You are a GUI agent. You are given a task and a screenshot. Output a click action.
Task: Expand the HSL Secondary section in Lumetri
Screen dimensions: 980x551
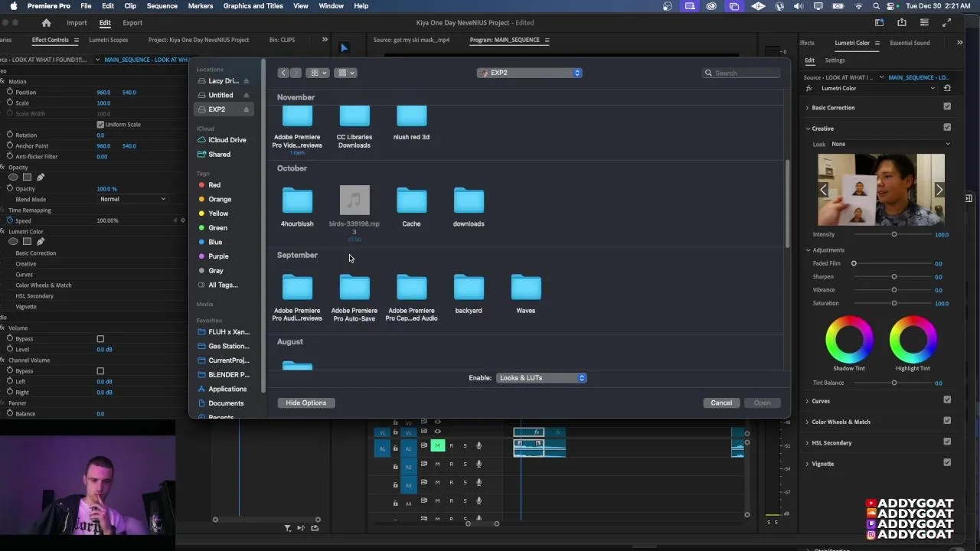click(x=807, y=443)
